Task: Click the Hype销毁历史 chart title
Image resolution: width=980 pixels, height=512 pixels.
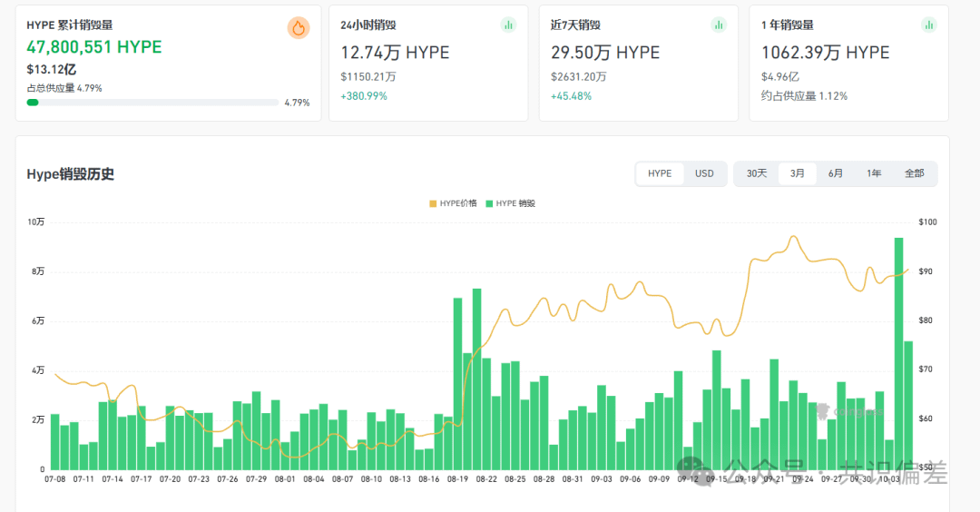Action: [70, 174]
